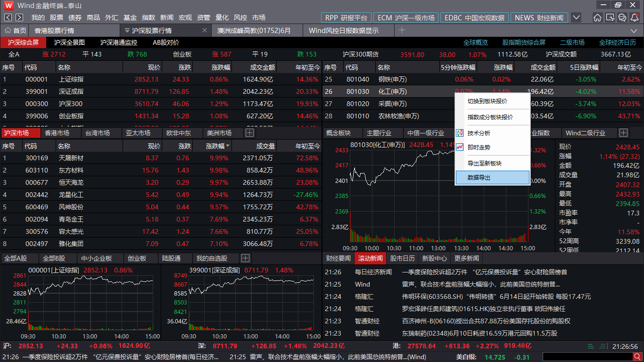Go back with the left arrow button
This screenshot has height=362, width=644.
point(8,17)
